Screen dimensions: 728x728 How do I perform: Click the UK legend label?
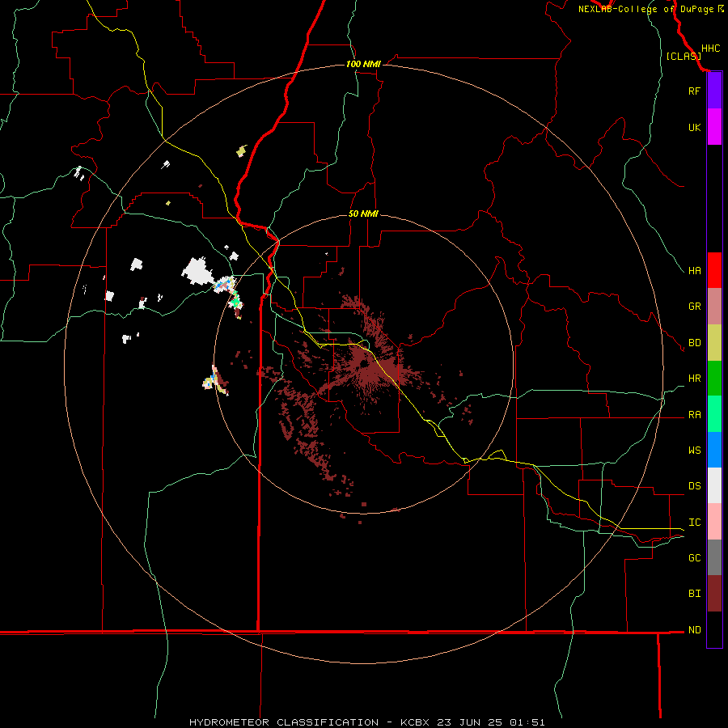[x=694, y=128]
